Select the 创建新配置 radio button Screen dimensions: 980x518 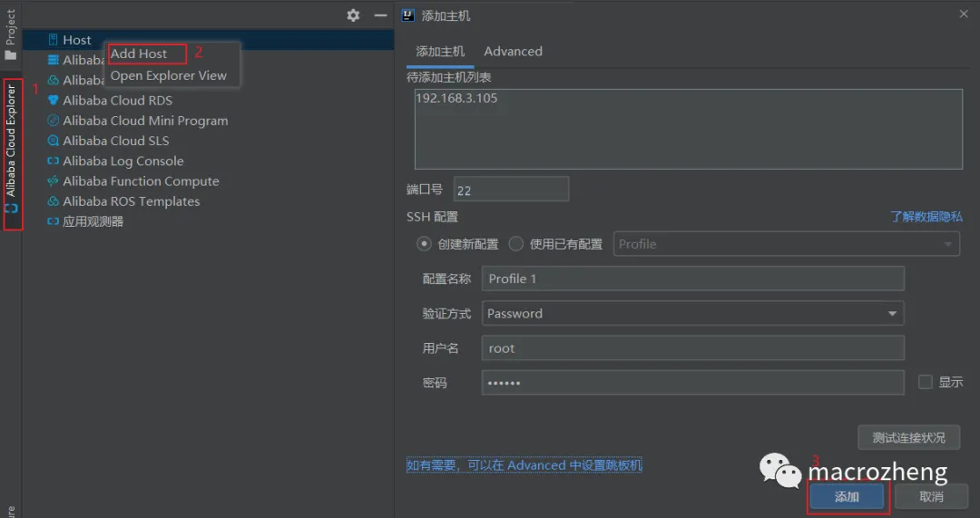[x=424, y=244]
